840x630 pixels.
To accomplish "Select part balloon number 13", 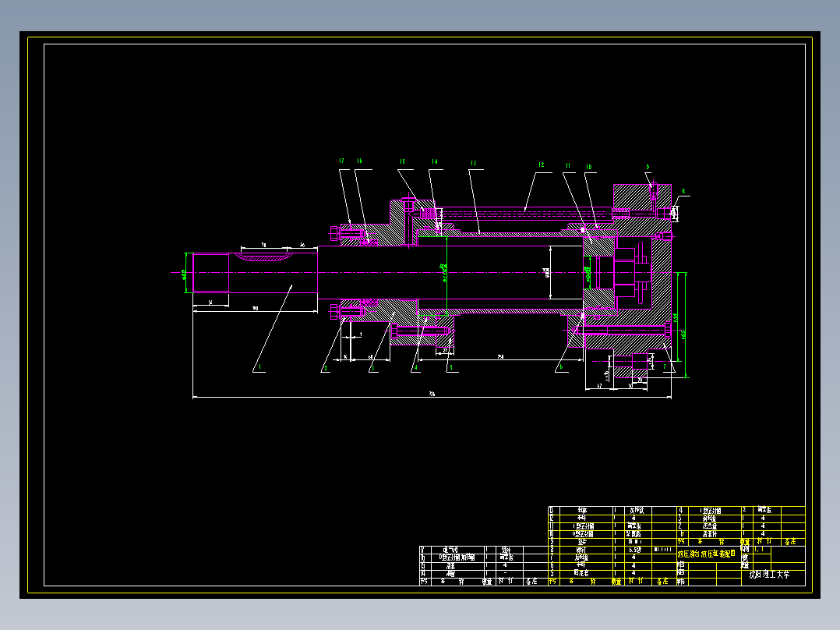I will pyautogui.click(x=474, y=163).
